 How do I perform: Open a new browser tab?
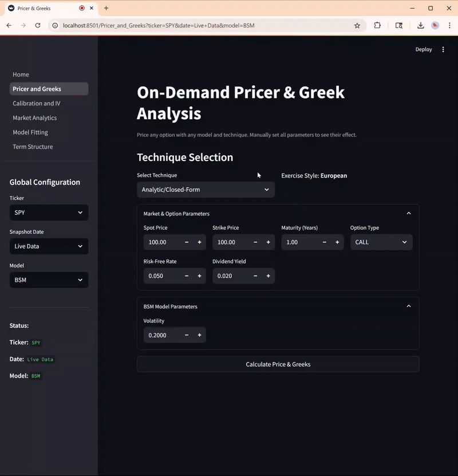[106, 8]
